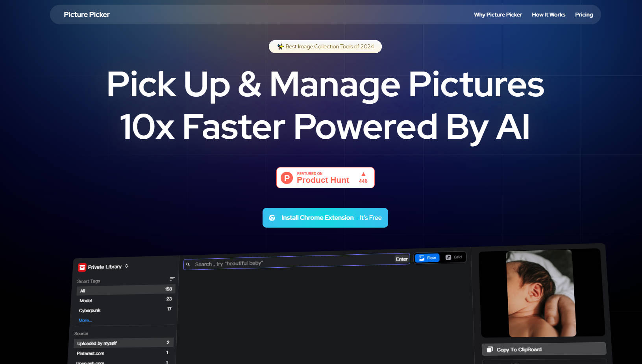This screenshot has width=642, height=364.
Task: Open Why Picture Picker link
Action: tap(498, 15)
